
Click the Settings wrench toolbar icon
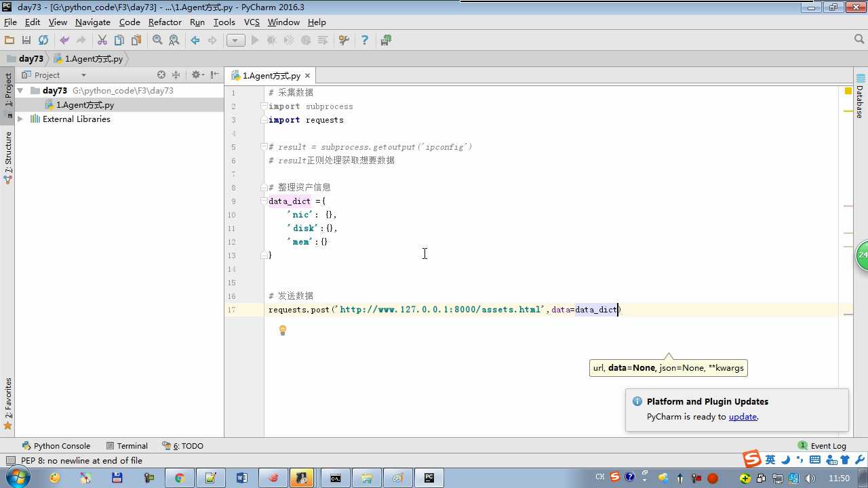[x=344, y=41]
